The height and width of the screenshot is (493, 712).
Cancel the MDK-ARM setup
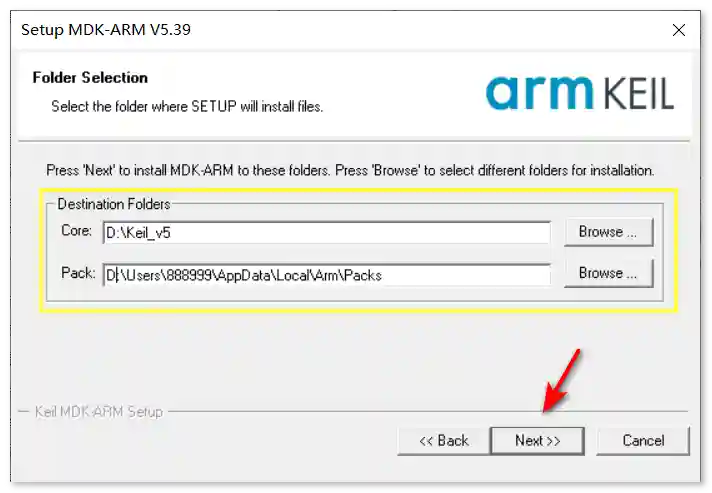(x=643, y=440)
